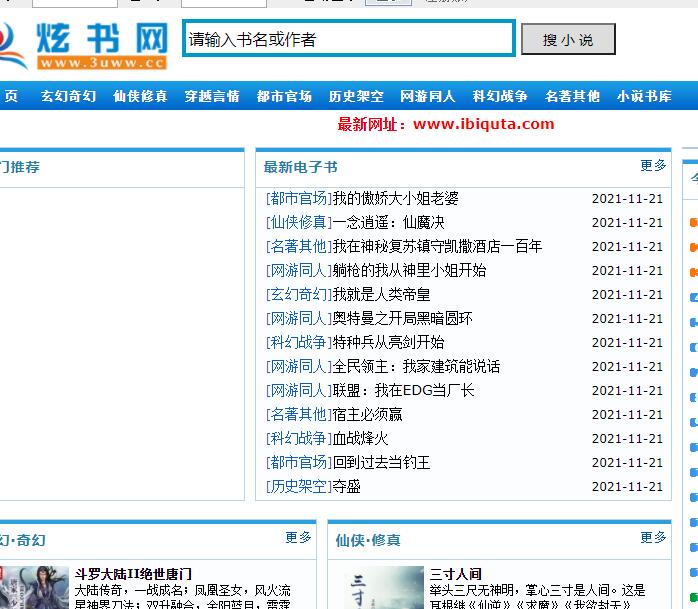The height and width of the screenshot is (609, 698).
Task: Open the 玄幻奇幻 navigation tab
Action: (x=68, y=96)
